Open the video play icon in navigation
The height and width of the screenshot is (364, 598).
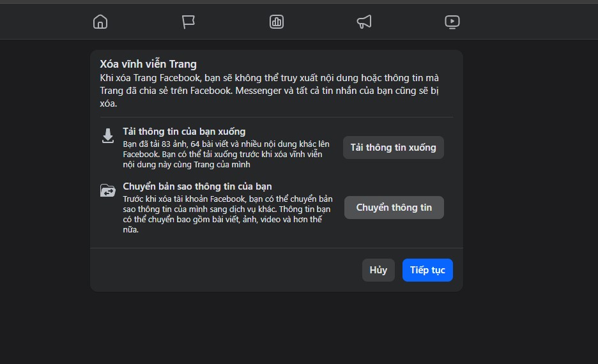coord(452,22)
